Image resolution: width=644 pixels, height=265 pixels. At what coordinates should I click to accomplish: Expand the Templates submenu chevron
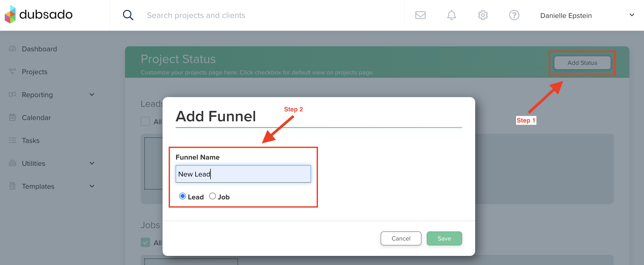pyautogui.click(x=92, y=186)
